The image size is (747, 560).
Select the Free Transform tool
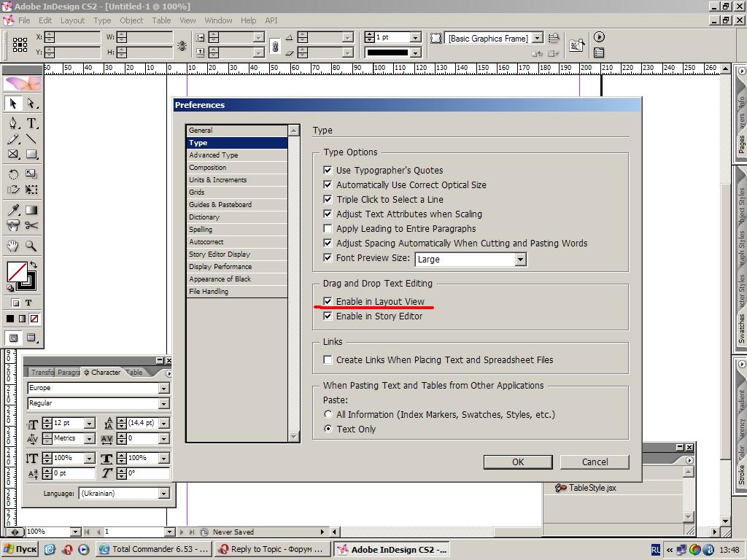(x=31, y=190)
